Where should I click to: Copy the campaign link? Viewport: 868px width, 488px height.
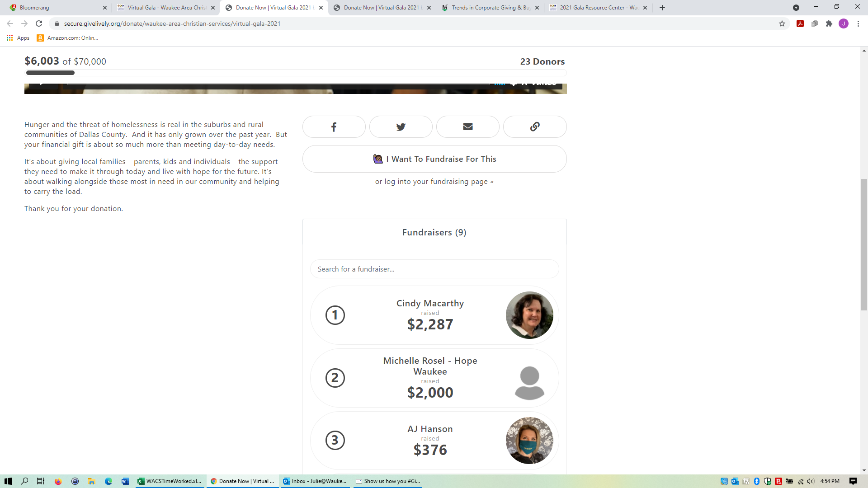coord(534,127)
